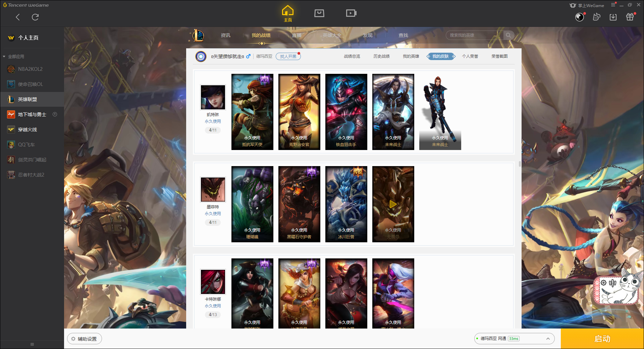
Task: Select 地下城与勇士 in the sidebar
Action: tap(32, 114)
